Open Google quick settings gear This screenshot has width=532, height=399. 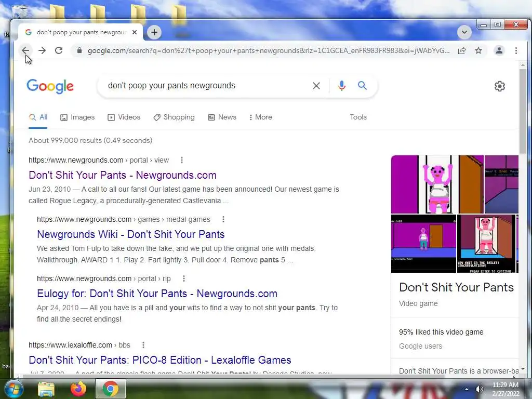(x=499, y=86)
